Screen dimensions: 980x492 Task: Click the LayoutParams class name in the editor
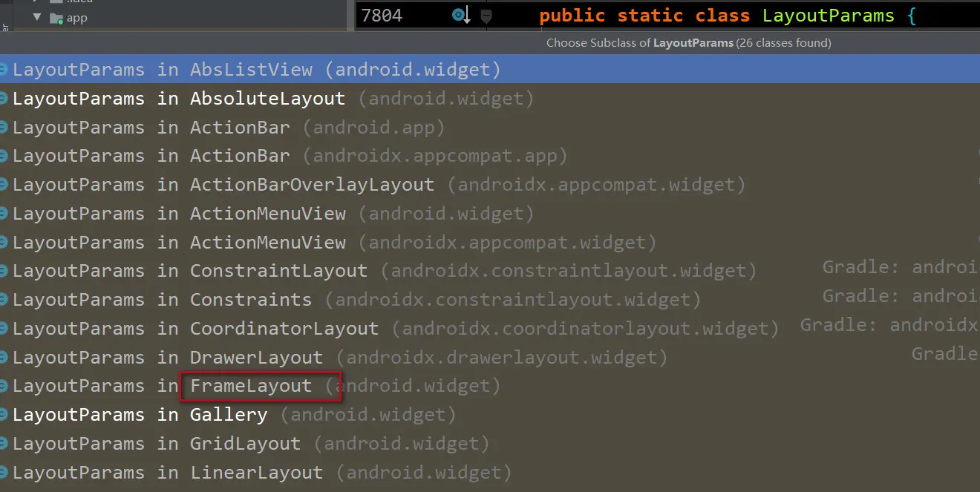[x=828, y=16]
